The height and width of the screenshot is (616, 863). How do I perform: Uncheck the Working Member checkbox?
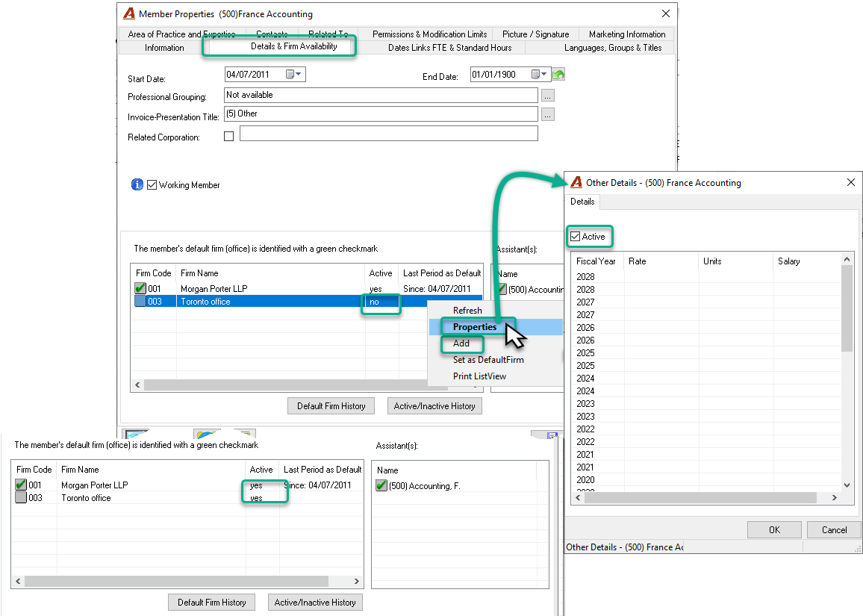(x=152, y=185)
